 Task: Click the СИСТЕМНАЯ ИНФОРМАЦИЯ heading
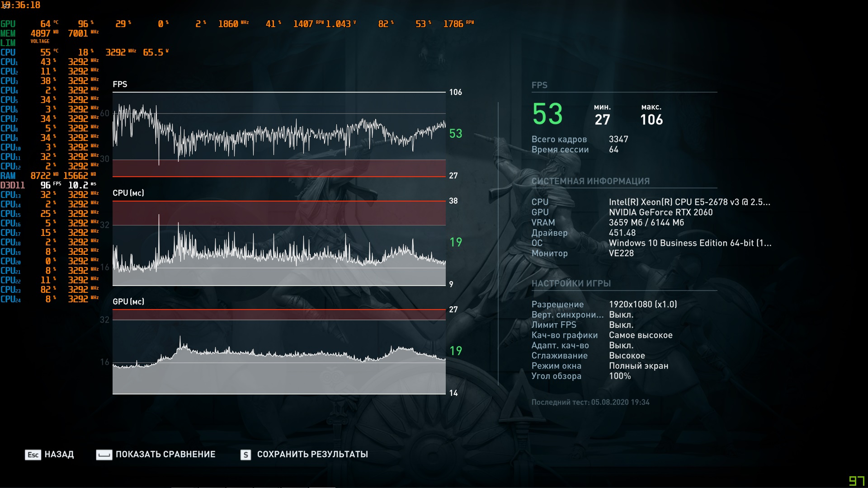(590, 181)
